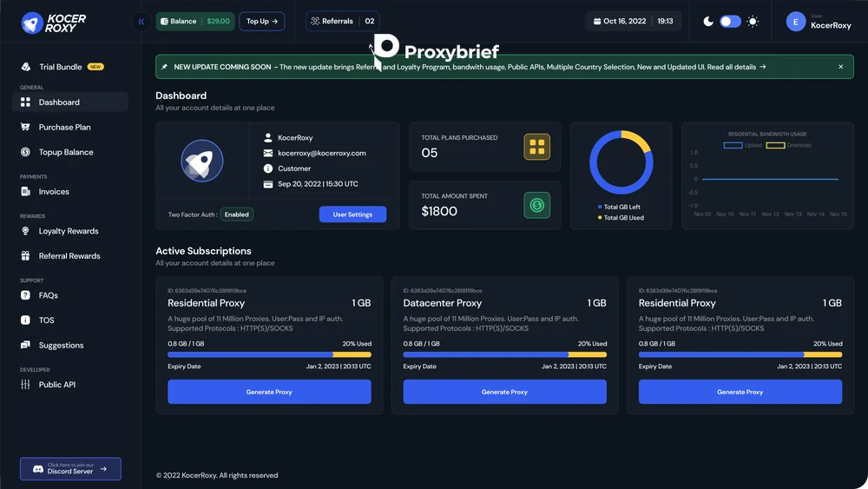This screenshot has width=868, height=489.
Task: Click the pin icon in update banner
Action: click(x=164, y=67)
